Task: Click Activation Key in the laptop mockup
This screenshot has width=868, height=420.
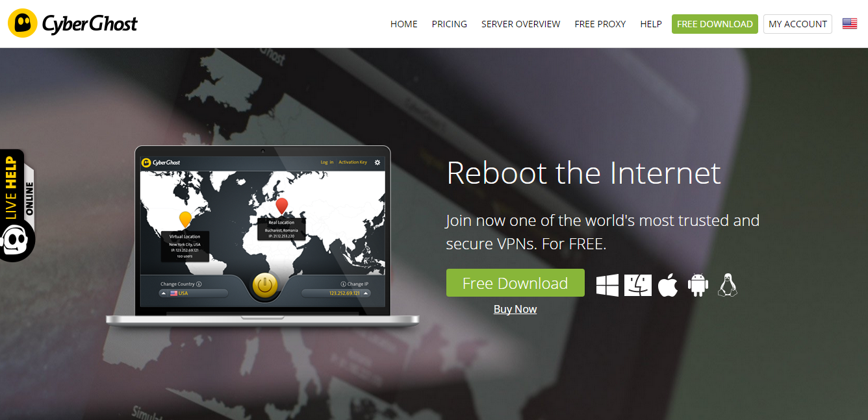Action: (353, 162)
